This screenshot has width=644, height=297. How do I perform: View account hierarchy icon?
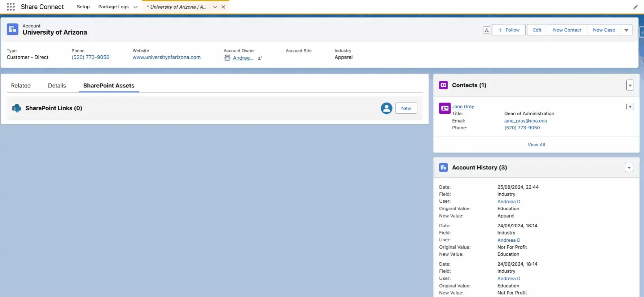pos(486,30)
